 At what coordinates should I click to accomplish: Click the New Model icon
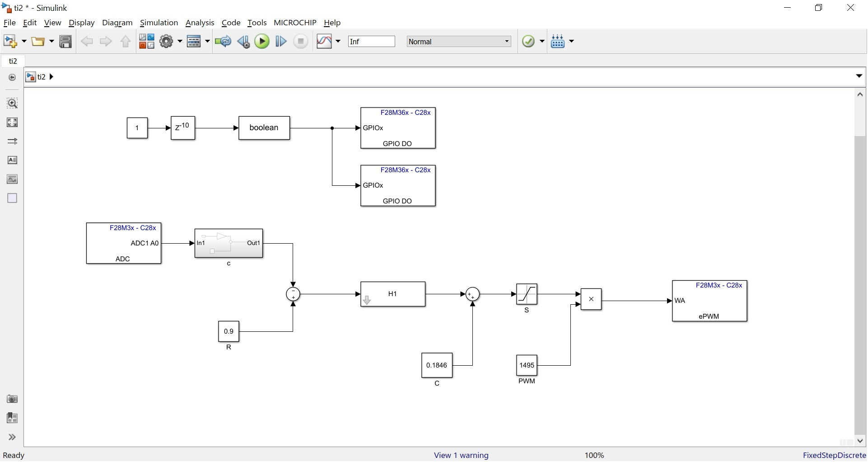pos(10,42)
